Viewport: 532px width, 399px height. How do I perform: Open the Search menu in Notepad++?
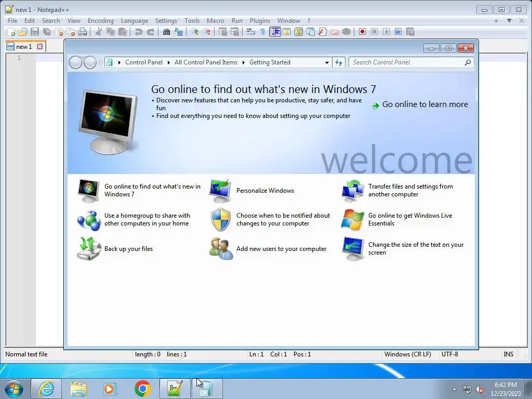51,21
